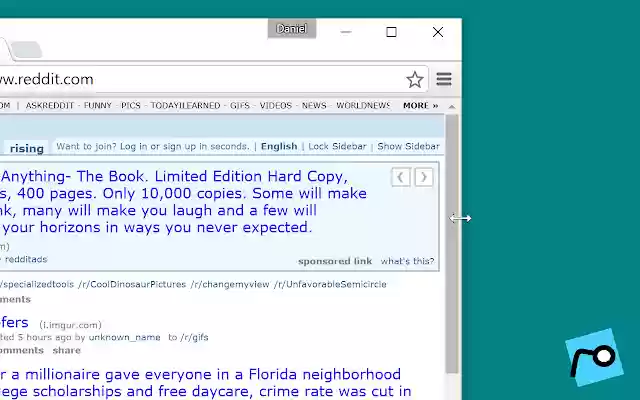Open the Daniel profile button
Screen dimensions: 640x400
tap(291, 29)
